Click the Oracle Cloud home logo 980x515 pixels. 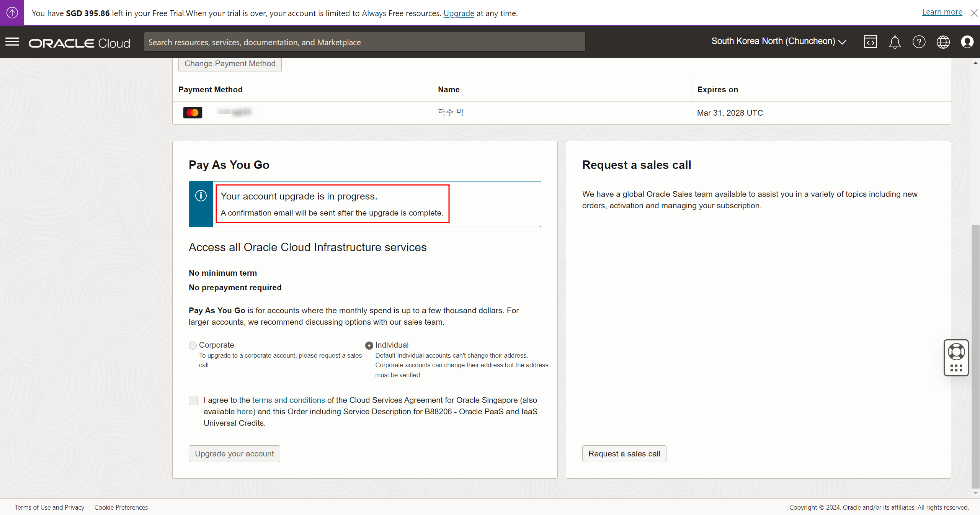click(79, 43)
